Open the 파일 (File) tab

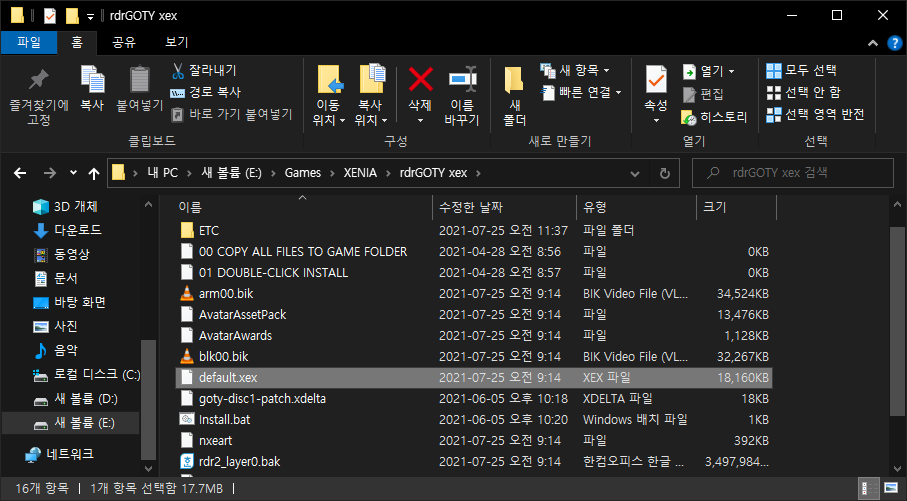(x=29, y=42)
